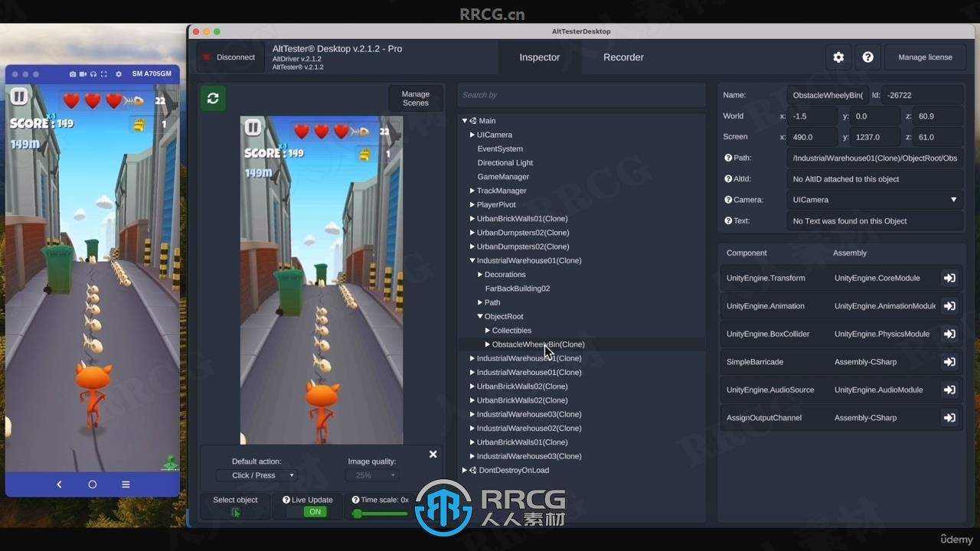Open AltTester settings gear icon
980x551 pixels.
coord(838,57)
